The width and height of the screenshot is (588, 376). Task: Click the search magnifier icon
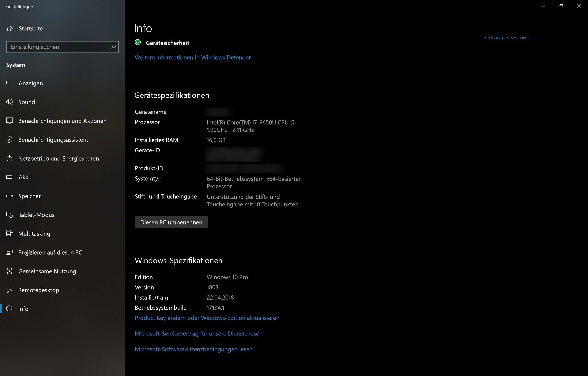113,47
